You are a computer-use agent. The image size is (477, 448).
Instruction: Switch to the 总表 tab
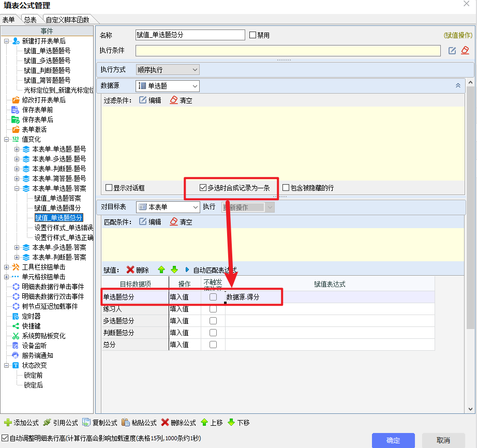click(30, 20)
